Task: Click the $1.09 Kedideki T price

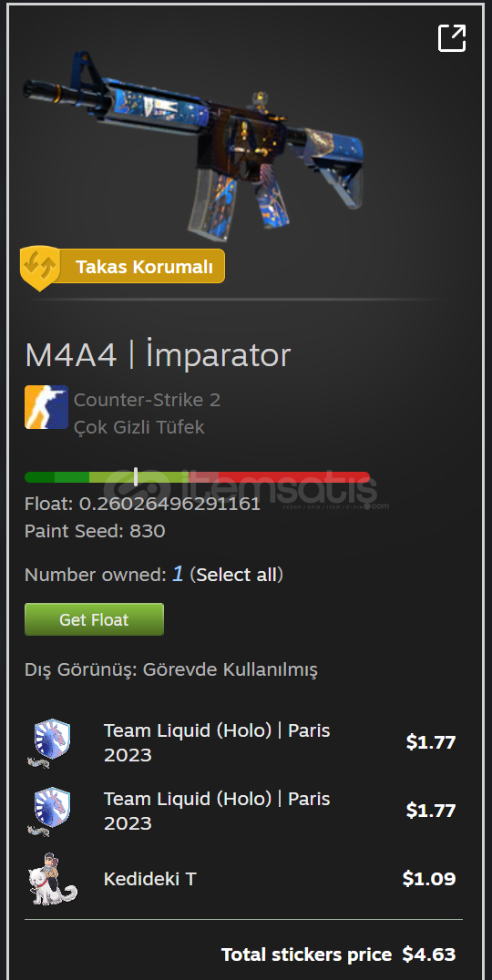Action: point(429,879)
